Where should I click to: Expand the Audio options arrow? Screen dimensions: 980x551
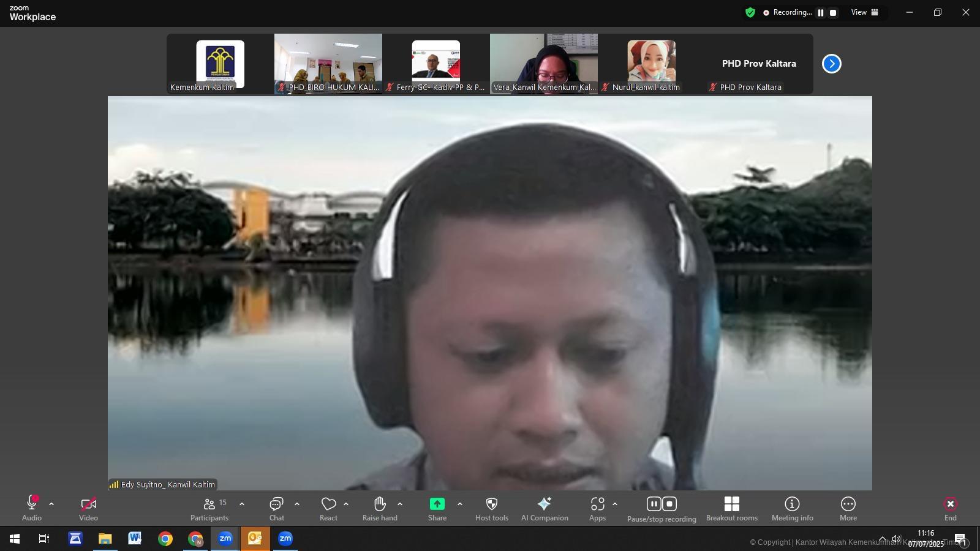click(x=51, y=504)
